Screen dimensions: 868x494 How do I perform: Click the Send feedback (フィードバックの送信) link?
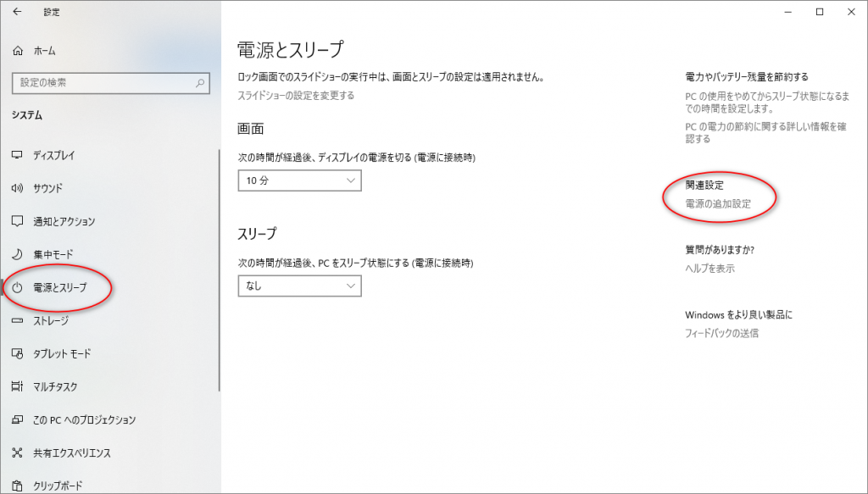click(721, 333)
